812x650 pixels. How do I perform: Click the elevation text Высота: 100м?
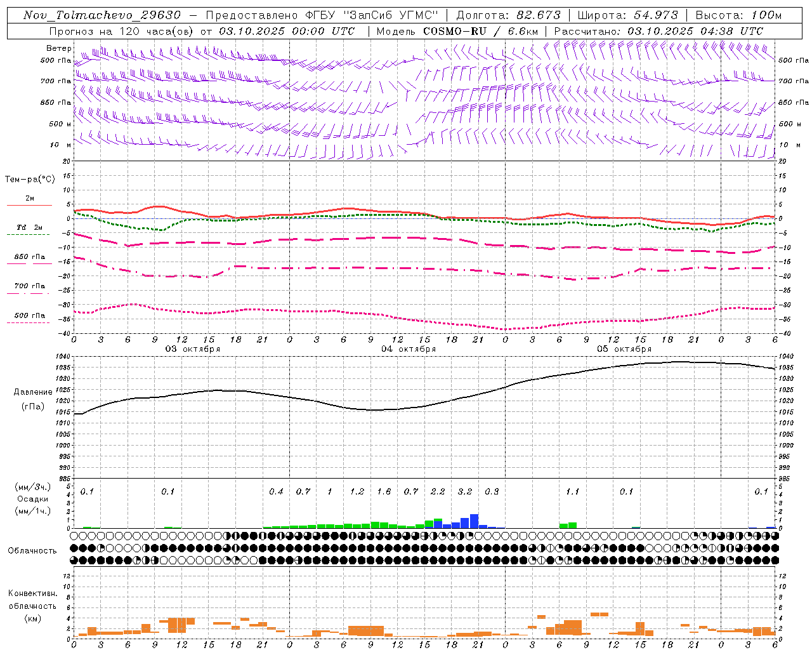point(739,15)
